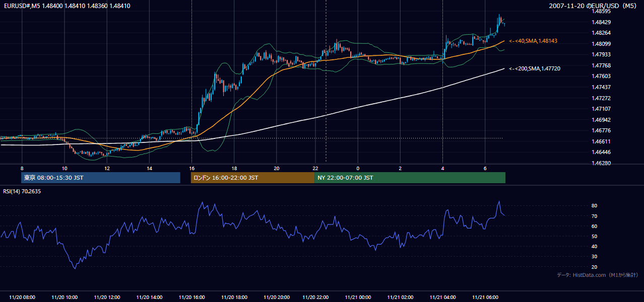The width and height of the screenshot is (644, 302).
Task: Click the RSI(14) 70.2635 indicator label
Action: click(22, 191)
